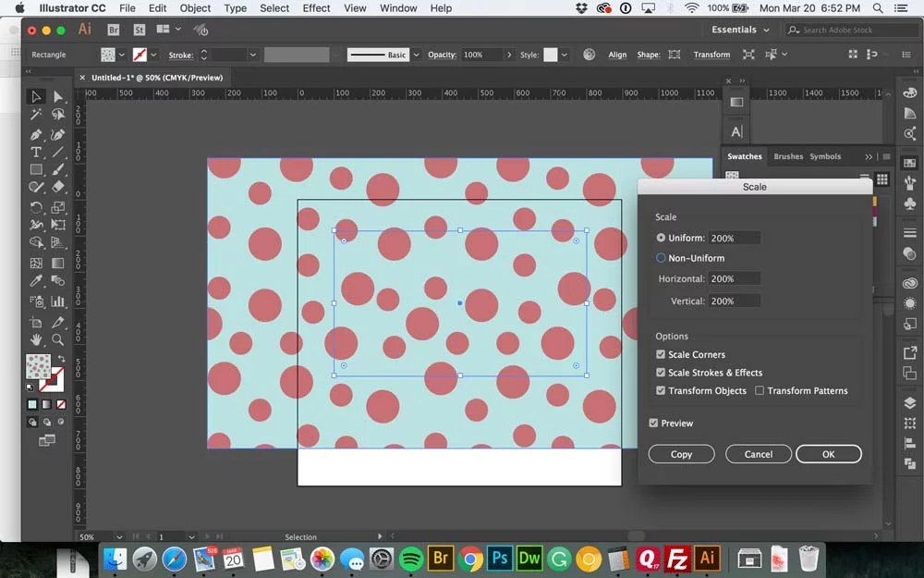Select the Hand tool

click(37, 338)
